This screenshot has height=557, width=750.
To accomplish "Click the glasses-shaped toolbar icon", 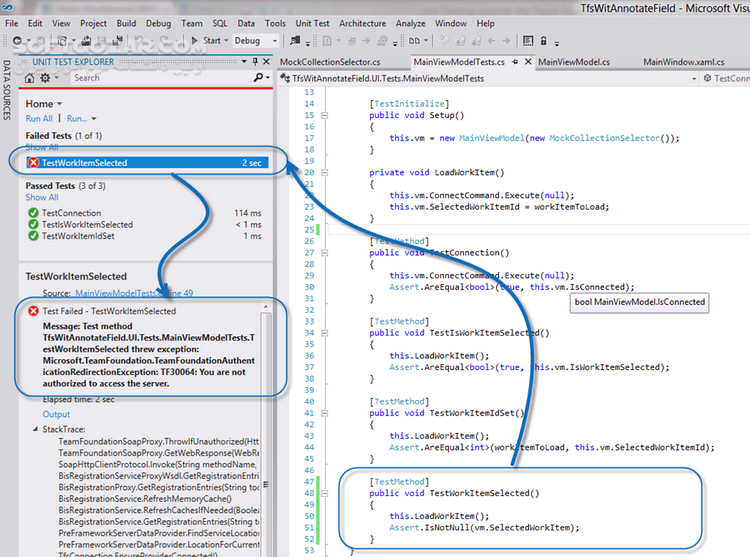I will pyautogui.click(x=414, y=41).
